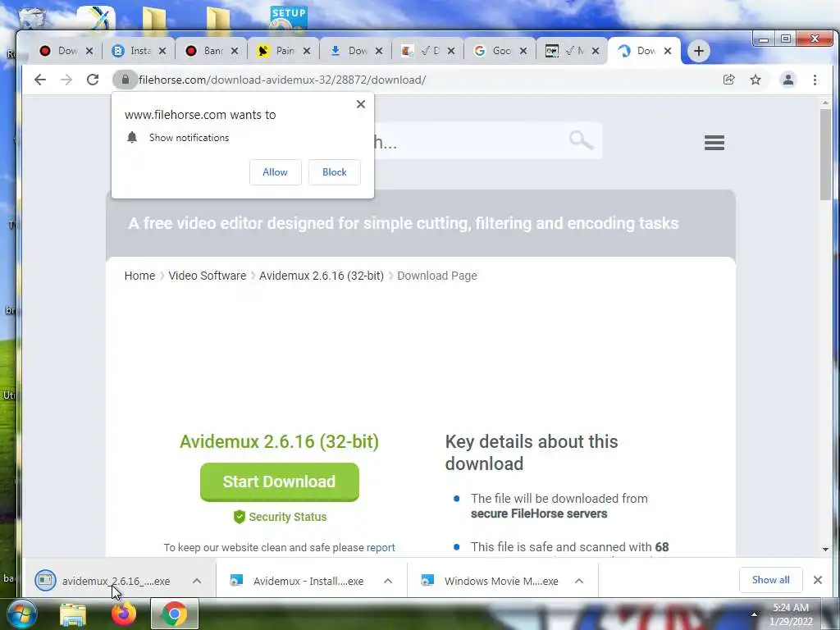840x630 pixels.
Task: Click the report link
Action: [x=381, y=547]
